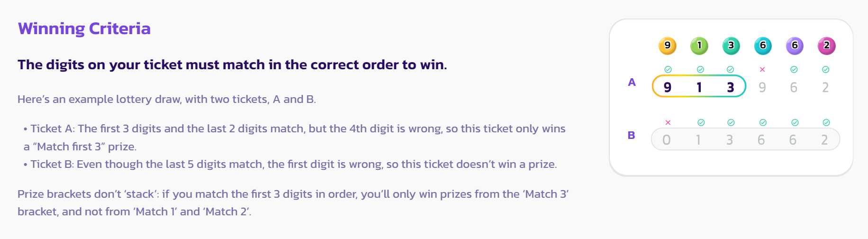Image resolution: width=868 pixels, height=239 pixels.
Task: Click the green check above ticket B's last digit
Action: (826, 123)
